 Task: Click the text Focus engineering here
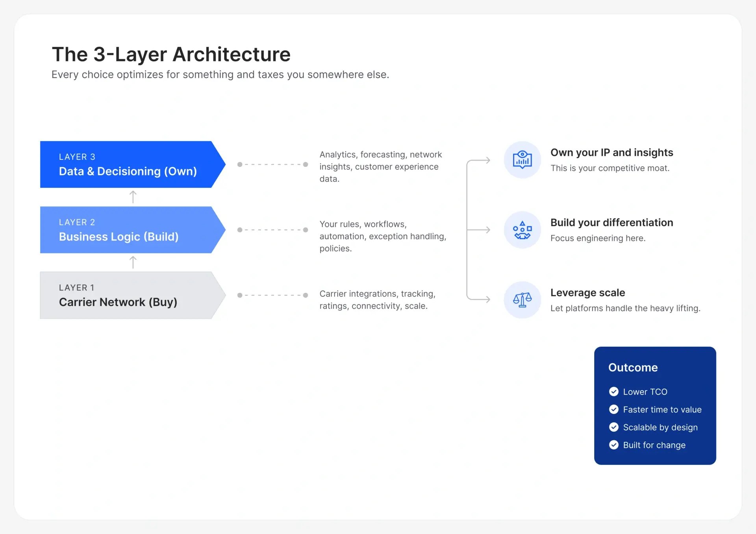click(598, 238)
